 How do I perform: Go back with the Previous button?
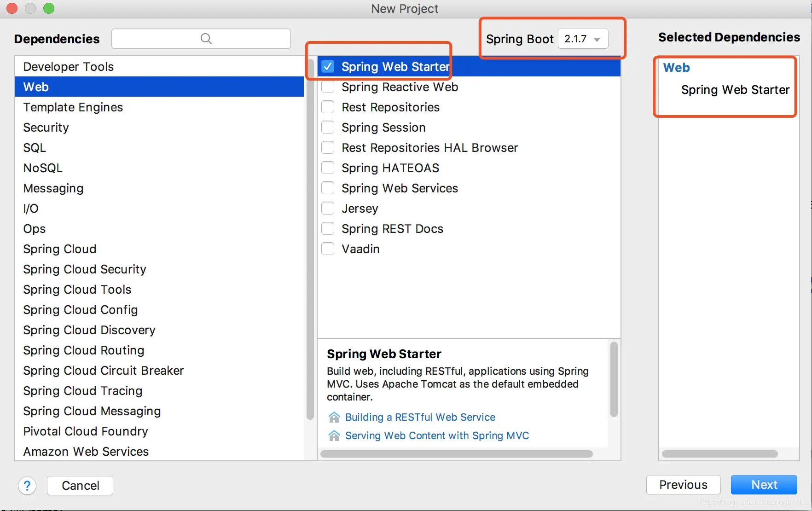pos(683,485)
